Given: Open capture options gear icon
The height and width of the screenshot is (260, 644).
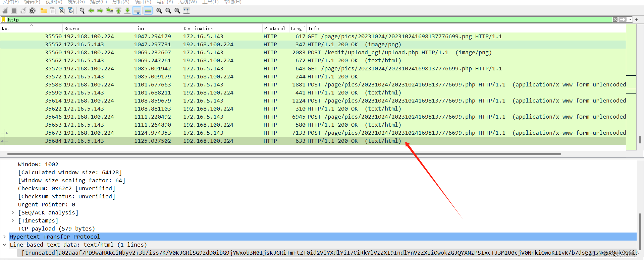Looking at the screenshot, I should [x=32, y=11].
